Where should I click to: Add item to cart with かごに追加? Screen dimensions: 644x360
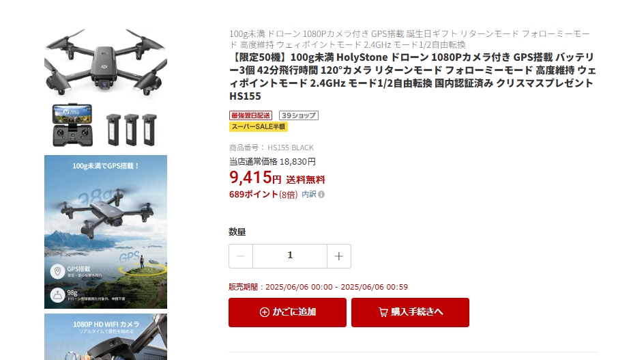pyautogui.click(x=287, y=312)
